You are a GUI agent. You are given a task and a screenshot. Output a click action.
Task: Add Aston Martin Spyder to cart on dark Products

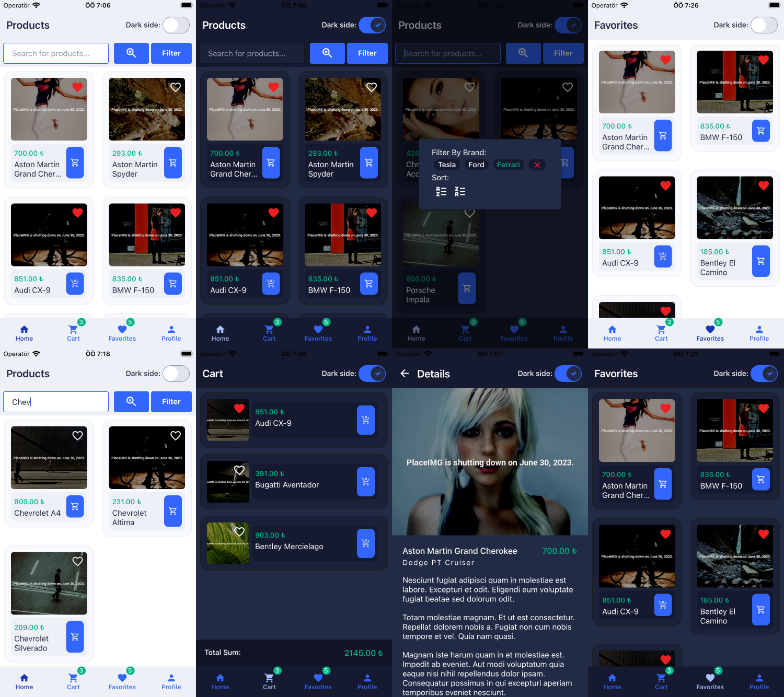click(369, 162)
